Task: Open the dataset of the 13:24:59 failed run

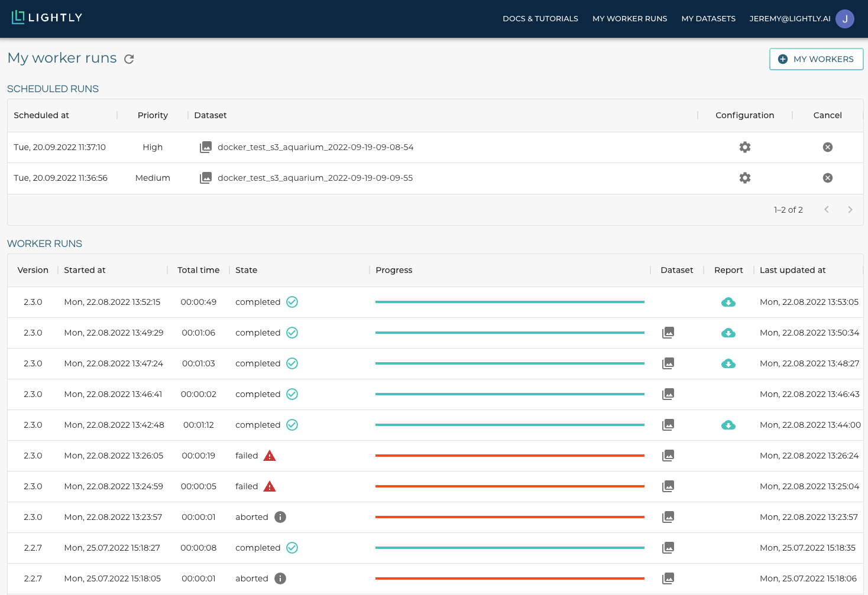Action: (668, 486)
